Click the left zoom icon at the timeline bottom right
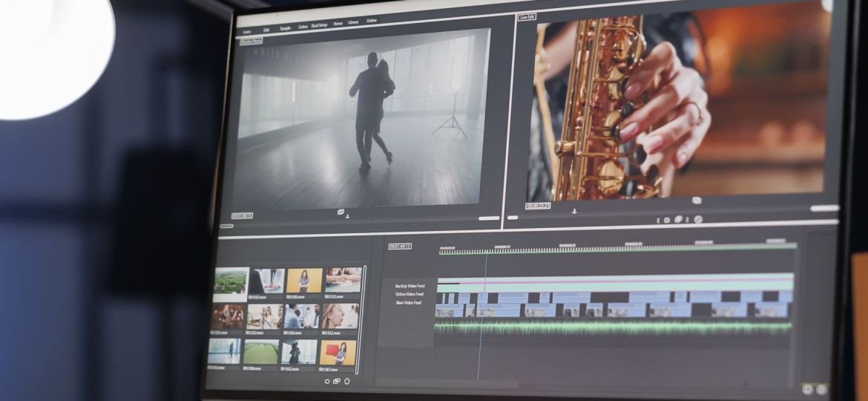868x401 pixels. point(807,389)
